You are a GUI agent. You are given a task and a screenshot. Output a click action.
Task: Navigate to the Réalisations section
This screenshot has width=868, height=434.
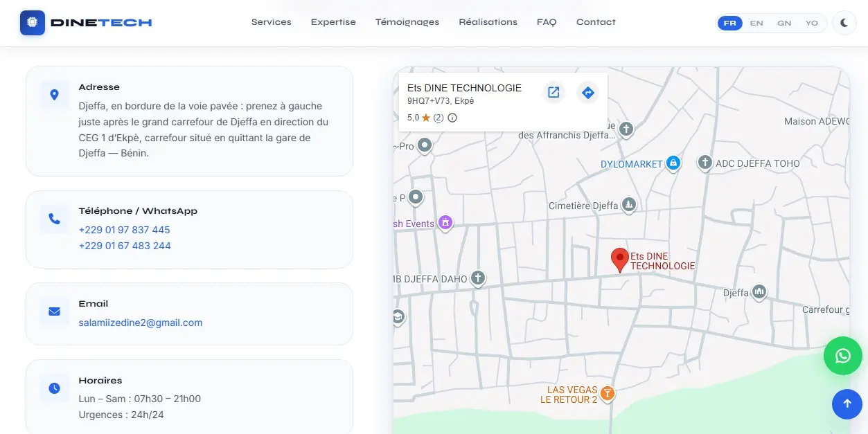488,21
